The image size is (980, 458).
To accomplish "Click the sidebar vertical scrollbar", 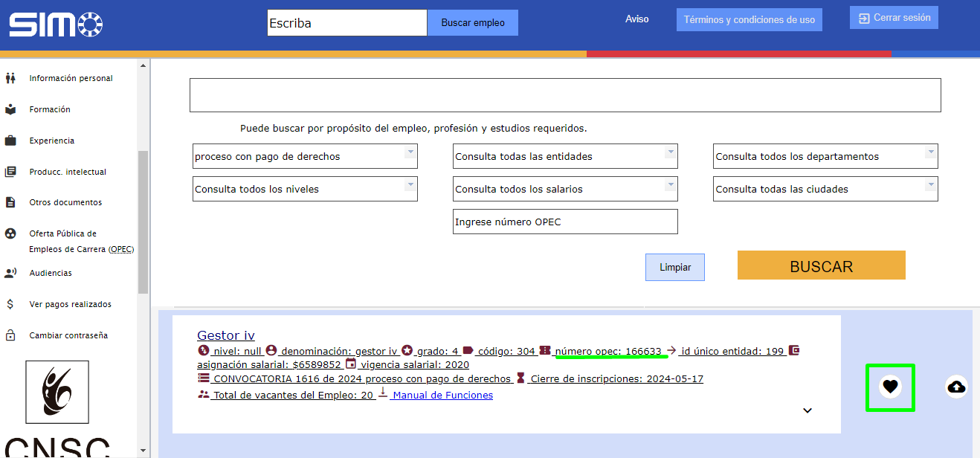I will click(x=143, y=223).
